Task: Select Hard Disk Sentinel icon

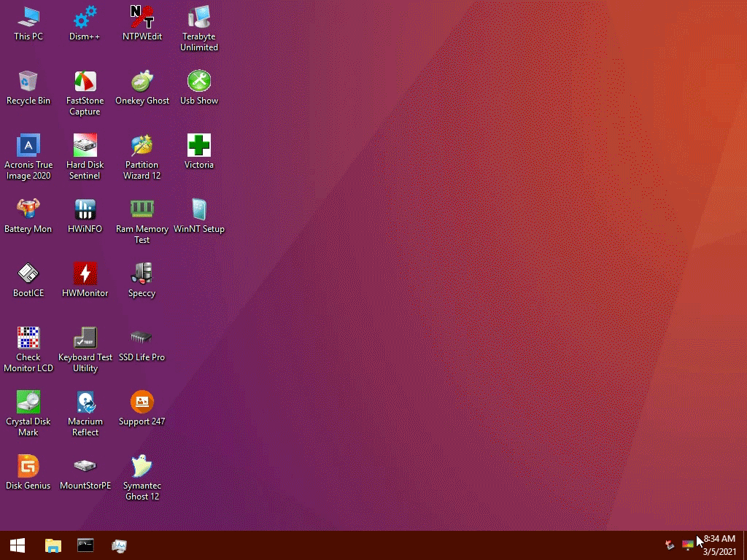Action: pyautogui.click(x=85, y=157)
